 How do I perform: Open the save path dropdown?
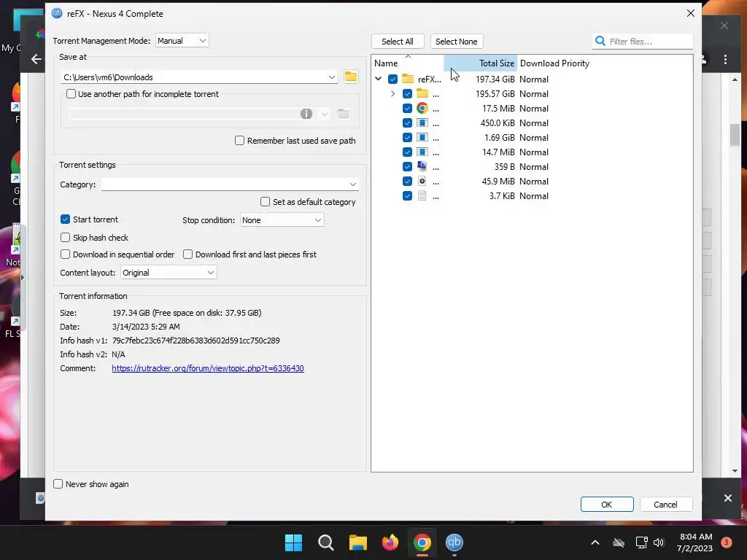pyautogui.click(x=332, y=77)
